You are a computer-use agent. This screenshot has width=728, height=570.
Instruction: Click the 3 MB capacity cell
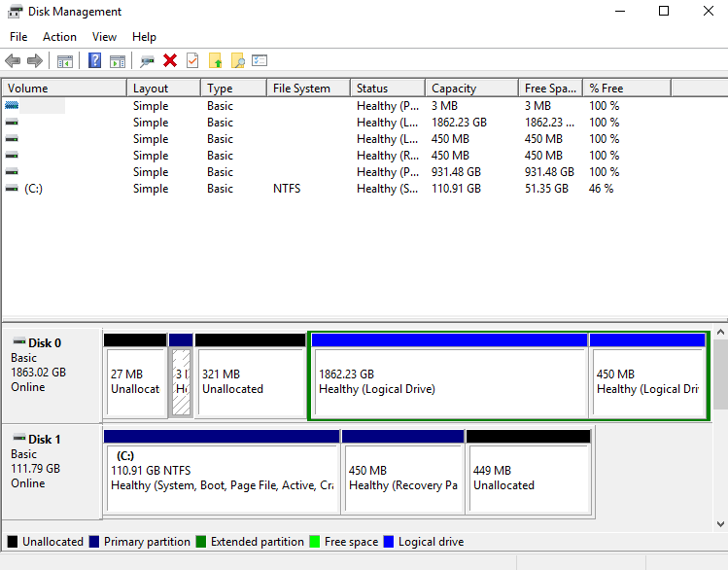444,105
